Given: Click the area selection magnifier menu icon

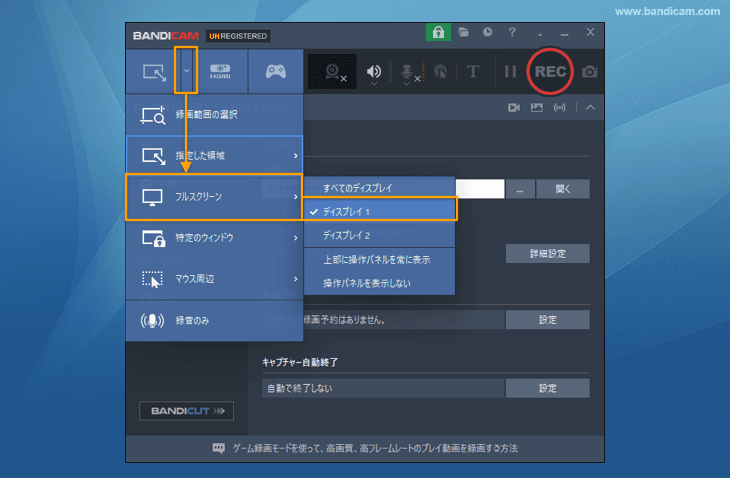Looking at the screenshot, I should [x=153, y=115].
